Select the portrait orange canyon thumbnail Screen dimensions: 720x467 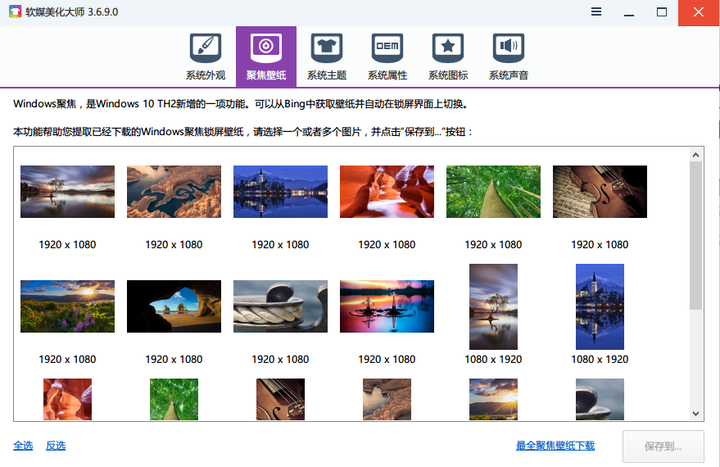tap(68, 399)
